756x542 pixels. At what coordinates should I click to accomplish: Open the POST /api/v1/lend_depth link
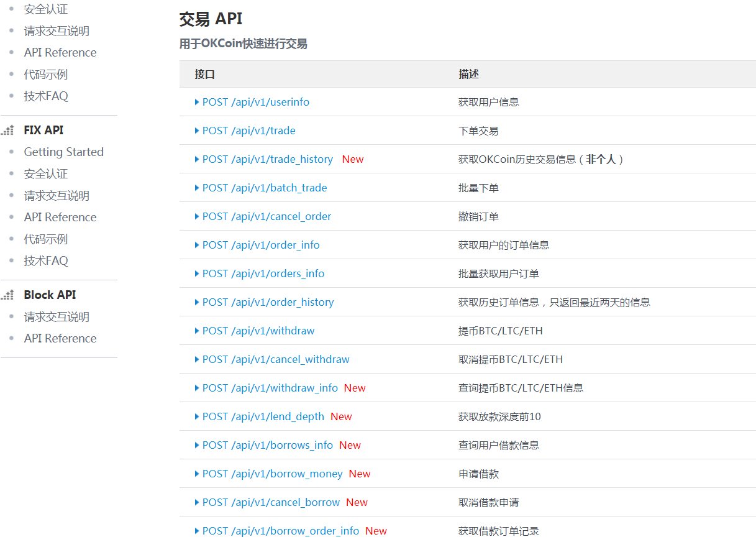click(x=263, y=416)
